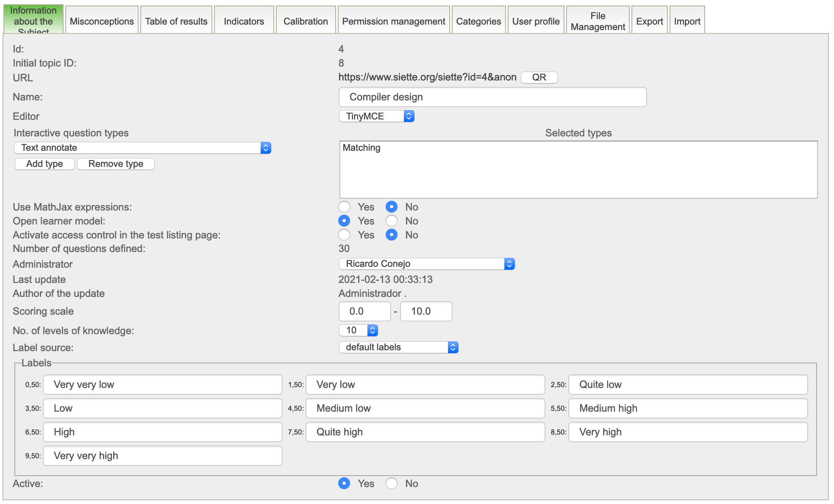The width and height of the screenshot is (834, 504).
Task: Click the Medium high label field
Action: pos(687,408)
